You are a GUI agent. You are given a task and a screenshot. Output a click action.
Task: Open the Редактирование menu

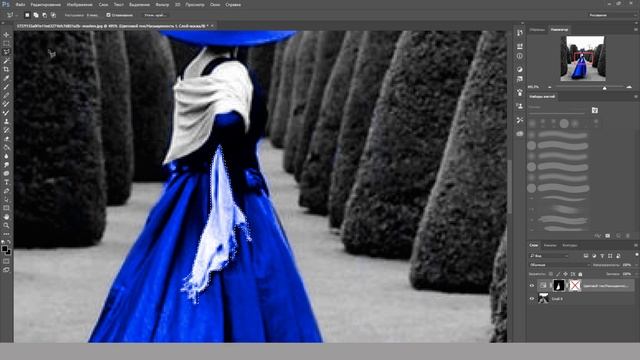pos(46,5)
